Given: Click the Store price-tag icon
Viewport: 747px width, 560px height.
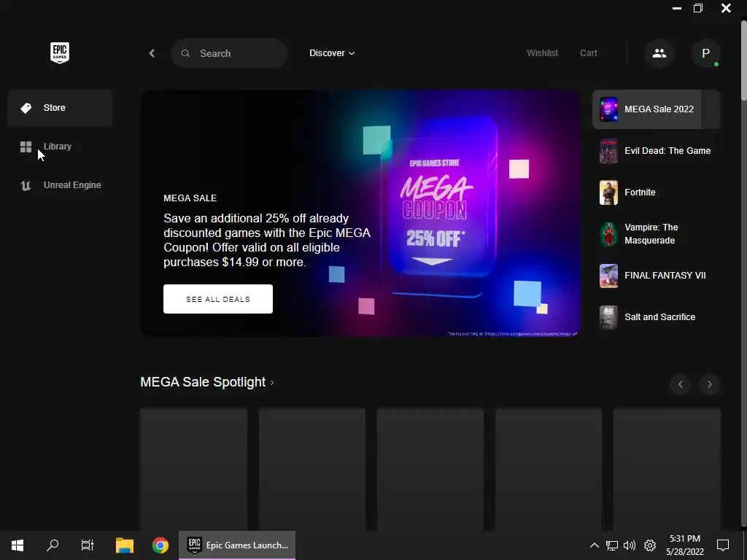Looking at the screenshot, I should tap(26, 108).
